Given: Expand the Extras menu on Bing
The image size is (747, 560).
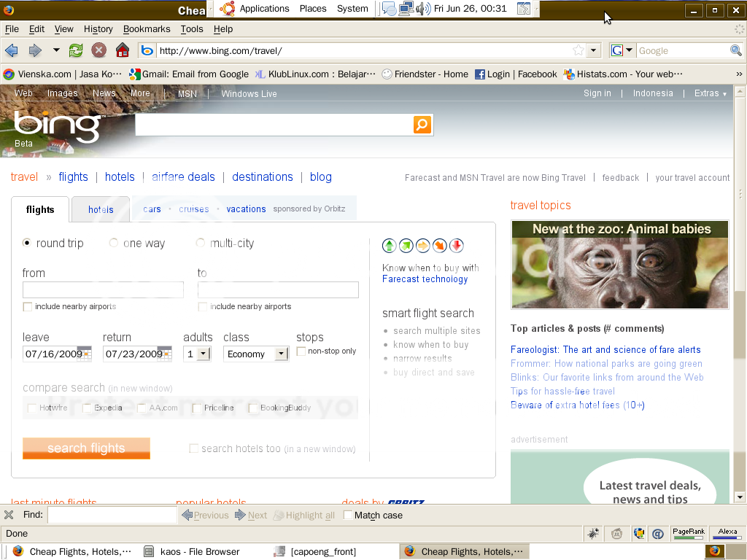Looking at the screenshot, I should [711, 93].
